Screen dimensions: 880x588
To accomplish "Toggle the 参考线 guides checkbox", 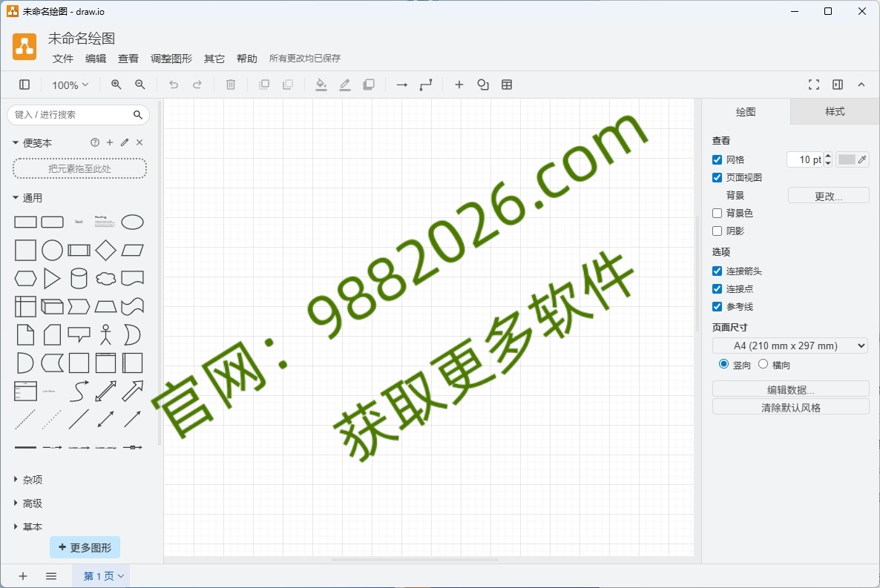I will 718,307.
